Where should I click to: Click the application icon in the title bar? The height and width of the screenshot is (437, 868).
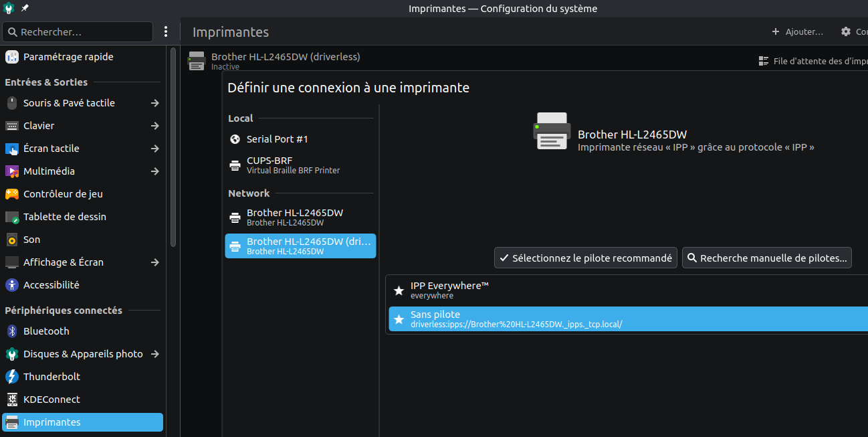9,8
